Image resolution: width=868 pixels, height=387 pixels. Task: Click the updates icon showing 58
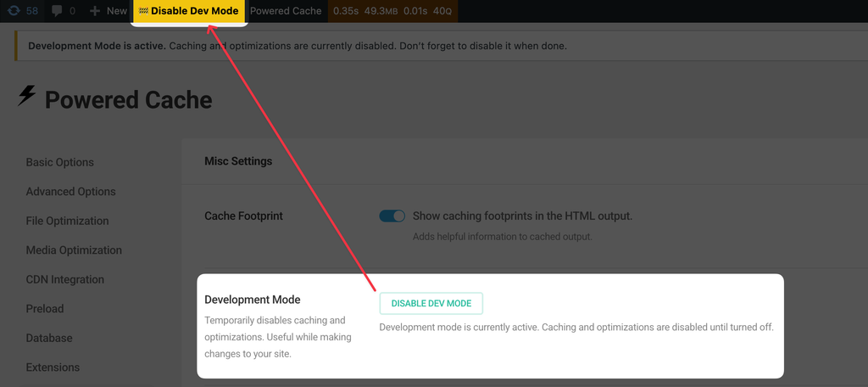point(22,11)
